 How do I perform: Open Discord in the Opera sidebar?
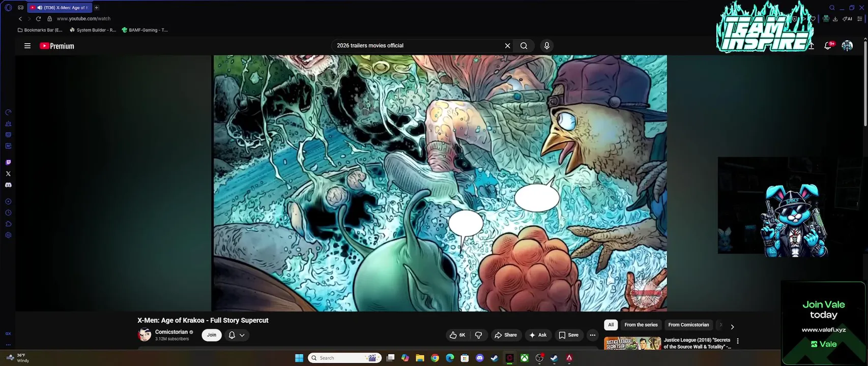coord(8,185)
